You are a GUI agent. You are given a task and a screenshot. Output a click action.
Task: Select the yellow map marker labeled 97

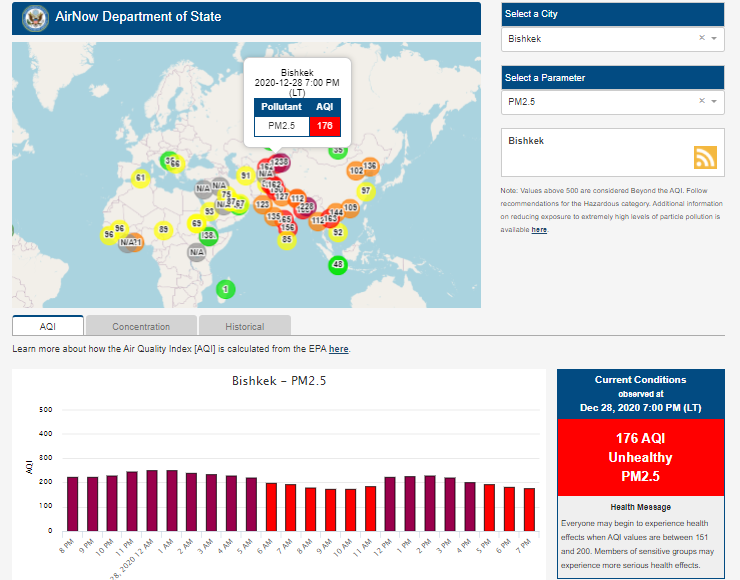tap(365, 190)
